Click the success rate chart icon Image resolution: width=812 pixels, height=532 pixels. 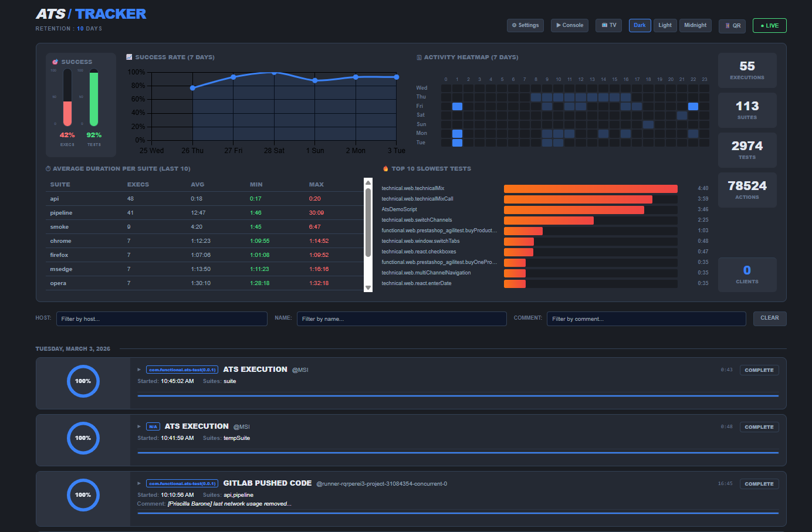click(129, 57)
